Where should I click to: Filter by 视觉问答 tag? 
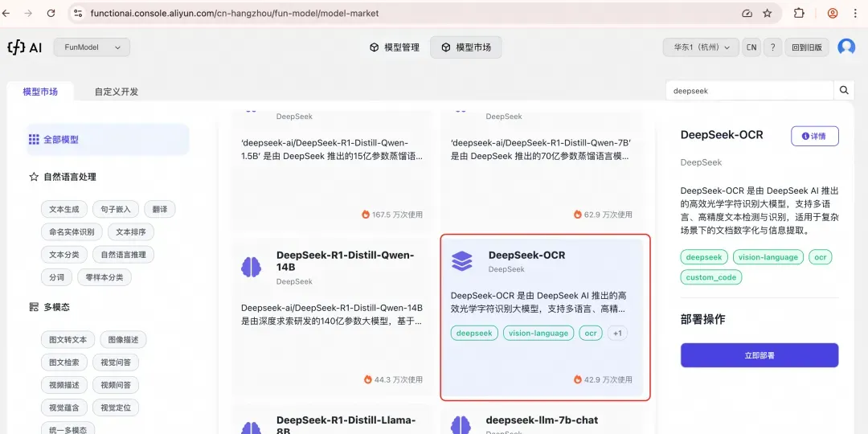click(116, 362)
